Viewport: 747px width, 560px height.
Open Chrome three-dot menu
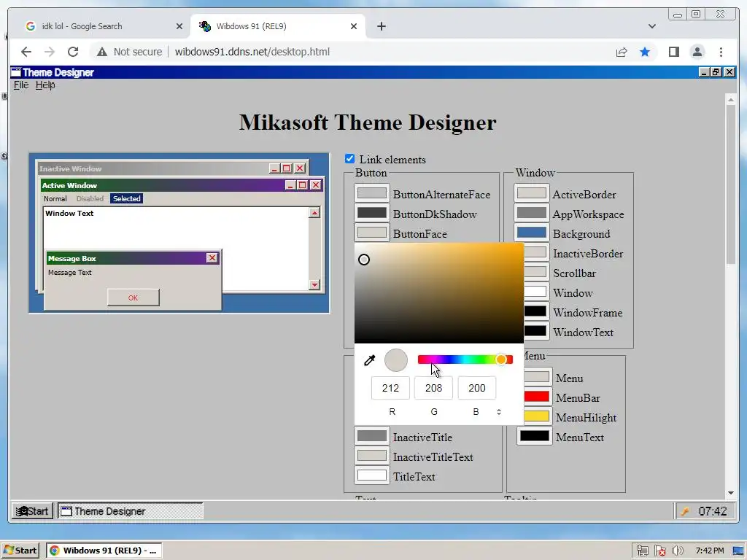coord(721,52)
